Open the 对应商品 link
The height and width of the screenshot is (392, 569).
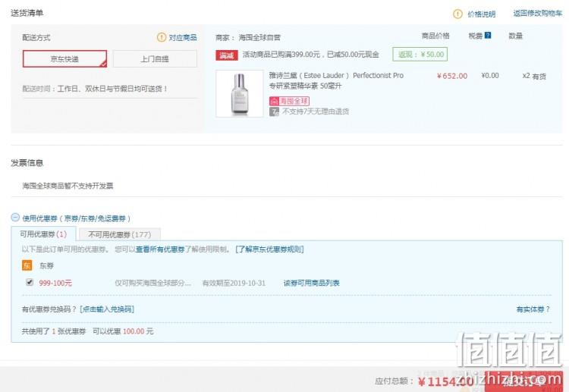click(183, 37)
